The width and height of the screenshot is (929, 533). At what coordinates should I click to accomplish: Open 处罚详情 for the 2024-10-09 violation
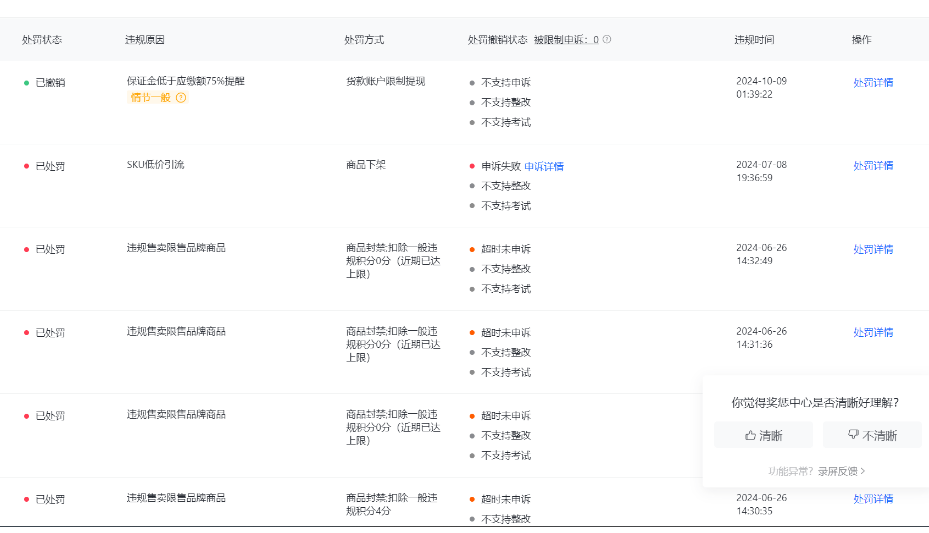[872, 83]
